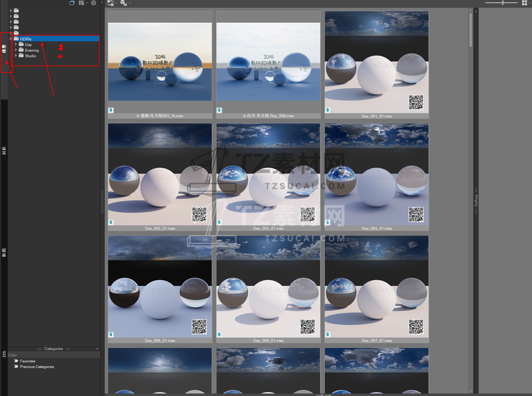Click the 3ds Max badge on Day_003_01.max
532x396 pixels.
click(219, 222)
